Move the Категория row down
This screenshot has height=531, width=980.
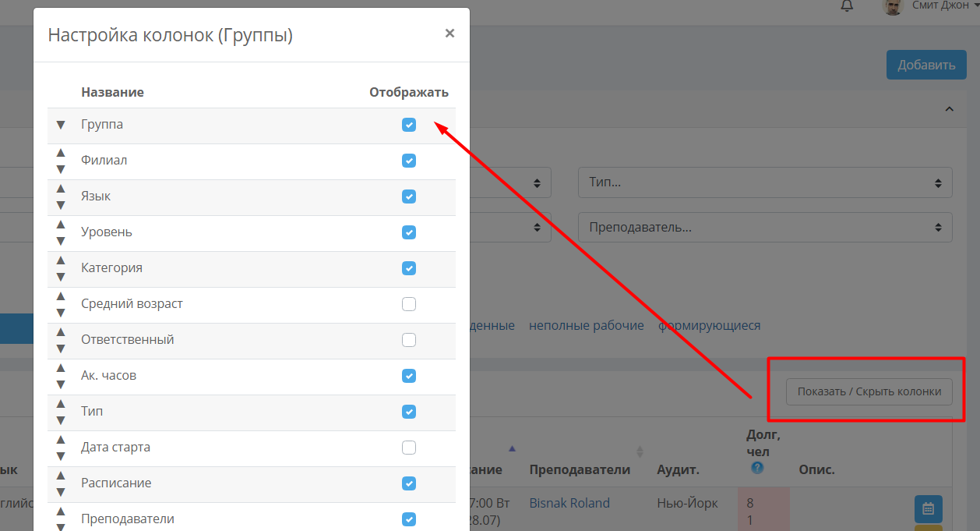click(61, 277)
